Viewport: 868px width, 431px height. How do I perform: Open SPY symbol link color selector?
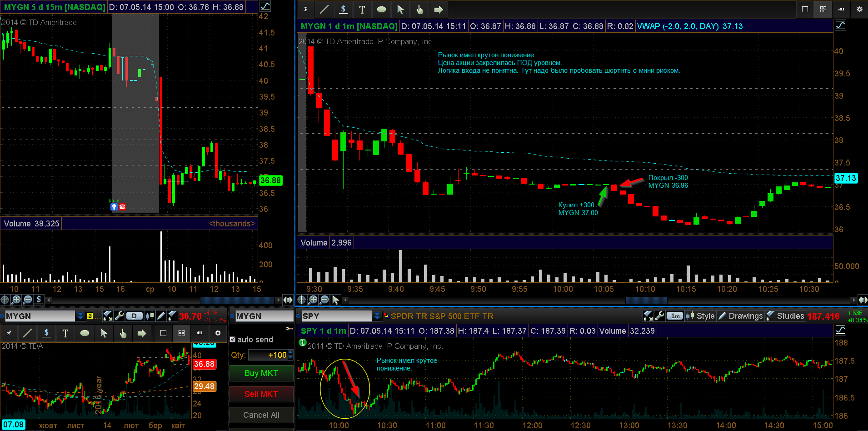[386, 316]
